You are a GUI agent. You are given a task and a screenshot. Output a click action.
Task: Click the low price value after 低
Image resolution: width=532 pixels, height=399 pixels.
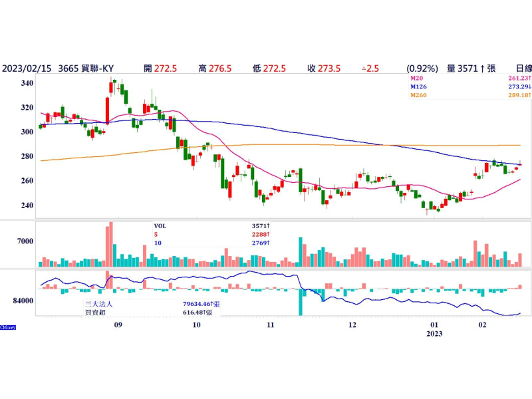[x=275, y=68]
